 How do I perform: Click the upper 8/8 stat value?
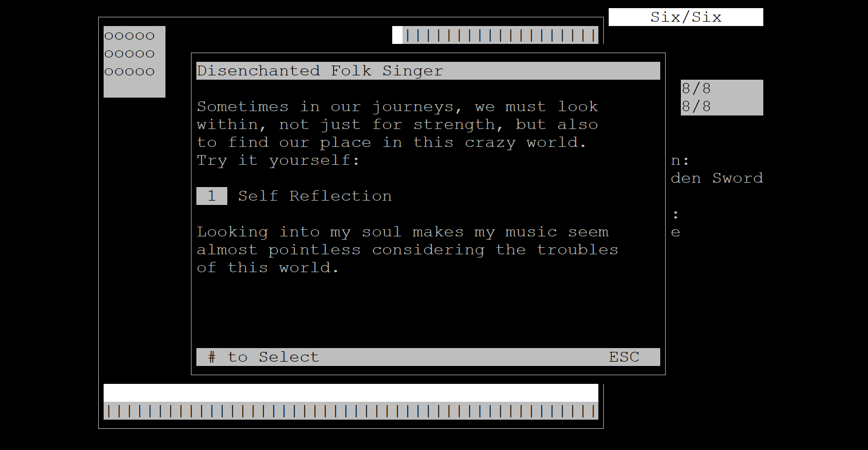(696, 88)
